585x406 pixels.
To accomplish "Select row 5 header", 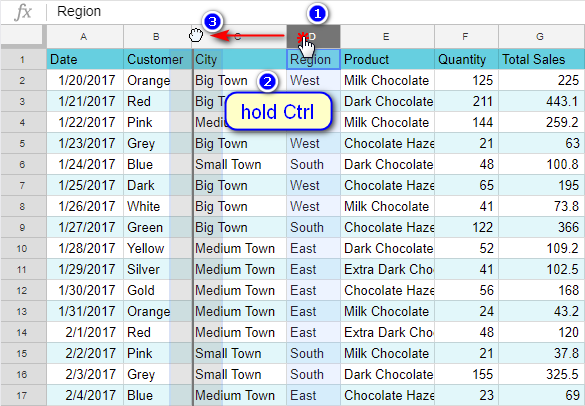I will point(23,143).
